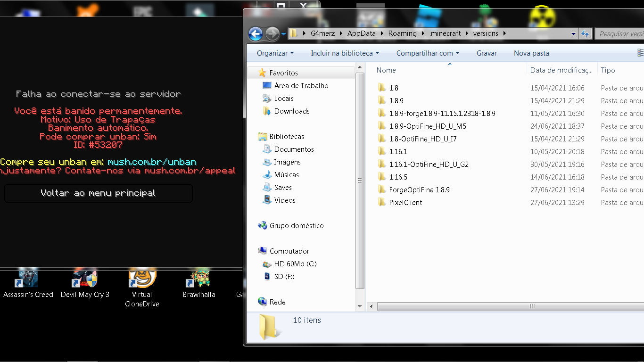Select the '1.8' folder icon
This screenshot has height=362, width=644.
click(382, 88)
